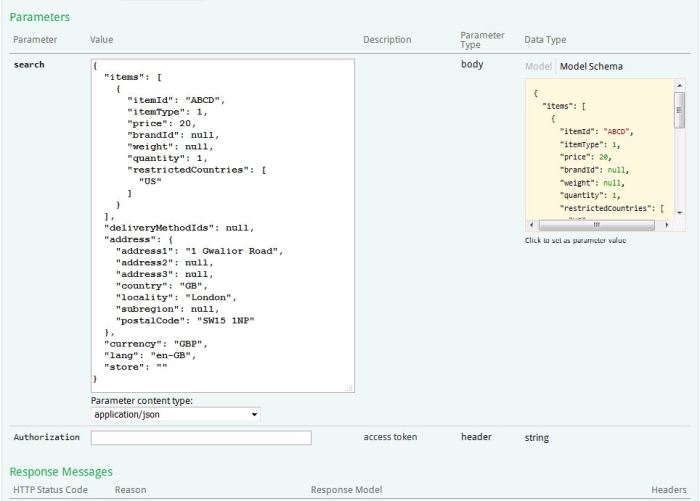Click the "deliveryMethodIds": null line

click(x=179, y=228)
